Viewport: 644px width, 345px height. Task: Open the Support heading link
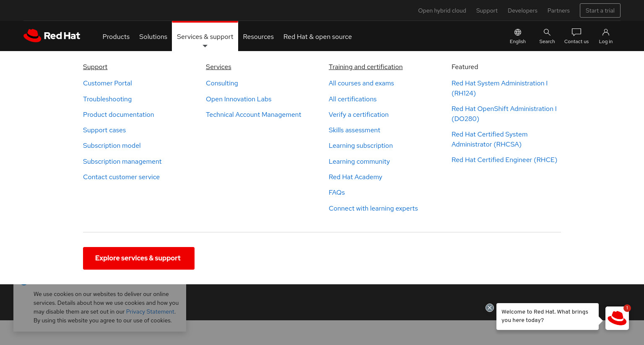point(95,67)
